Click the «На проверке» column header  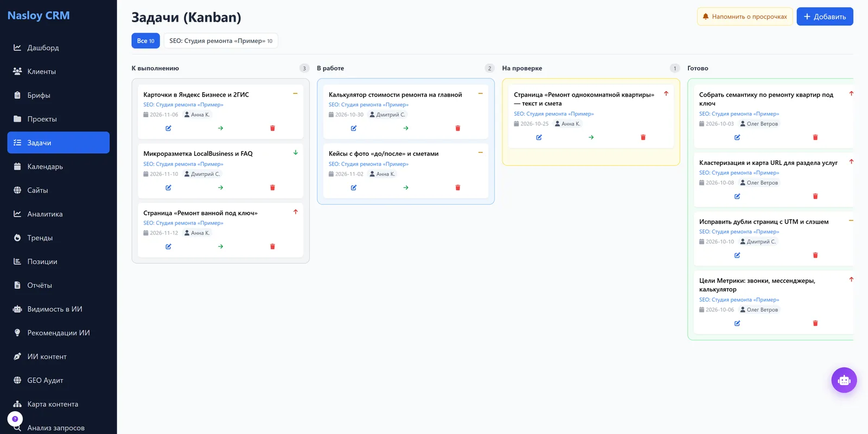pyautogui.click(x=522, y=68)
